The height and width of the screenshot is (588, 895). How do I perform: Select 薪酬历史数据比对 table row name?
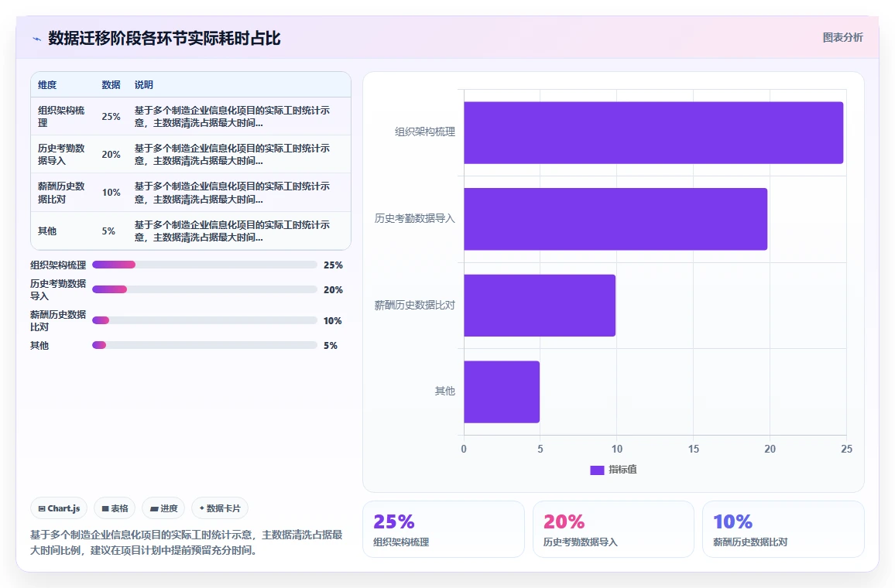(61, 193)
